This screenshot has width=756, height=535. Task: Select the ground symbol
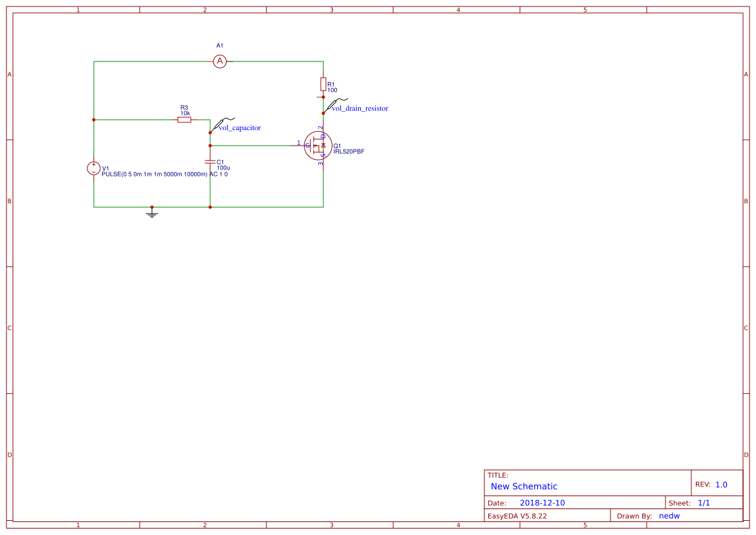click(152, 213)
